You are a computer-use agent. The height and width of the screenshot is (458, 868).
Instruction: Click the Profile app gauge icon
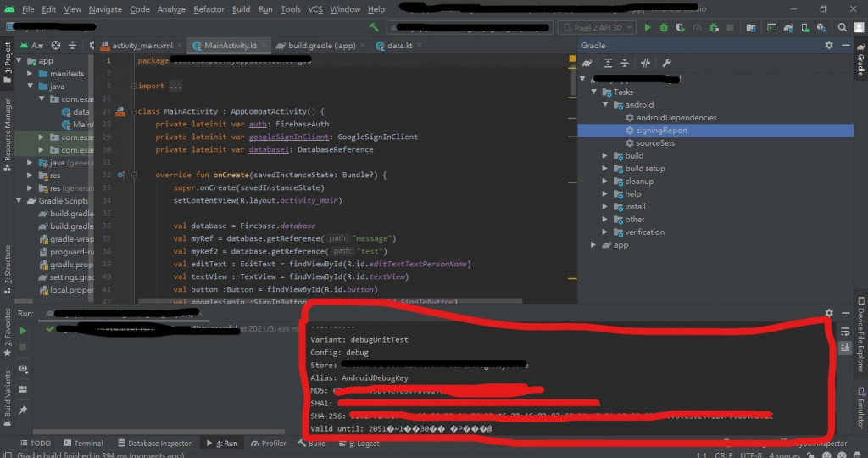(x=697, y=27)
